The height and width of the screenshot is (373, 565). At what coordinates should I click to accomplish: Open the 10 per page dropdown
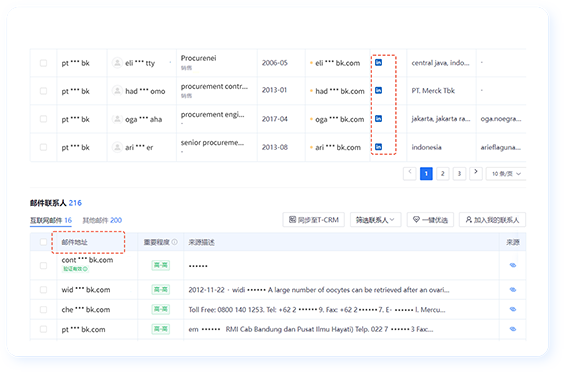coord(506,174)
